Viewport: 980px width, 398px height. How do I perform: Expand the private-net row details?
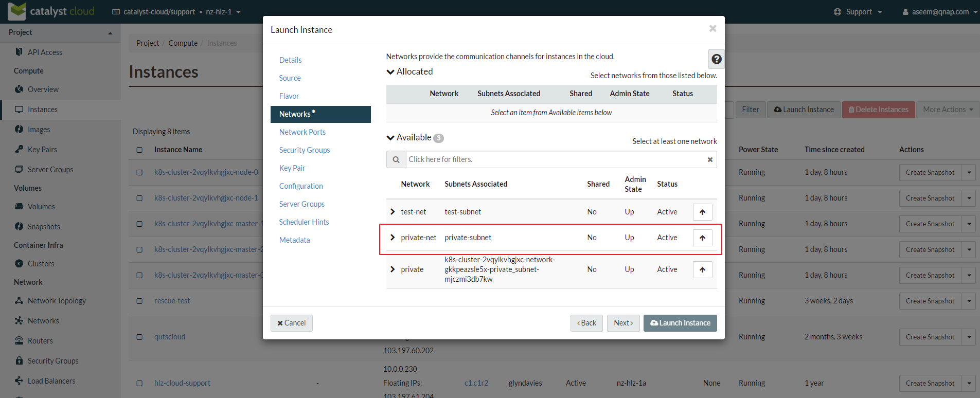(393, 238)
